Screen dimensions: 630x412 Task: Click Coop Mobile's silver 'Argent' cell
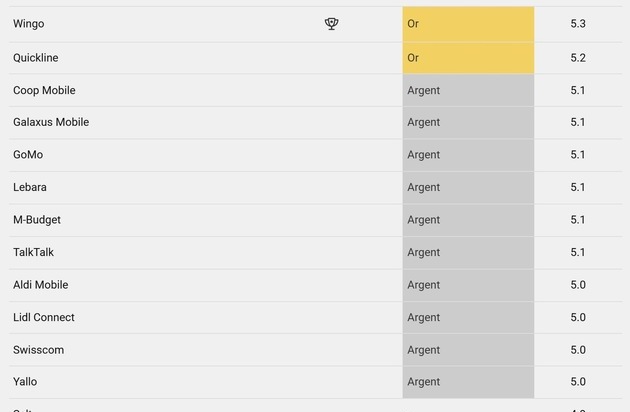pos(468,90)
